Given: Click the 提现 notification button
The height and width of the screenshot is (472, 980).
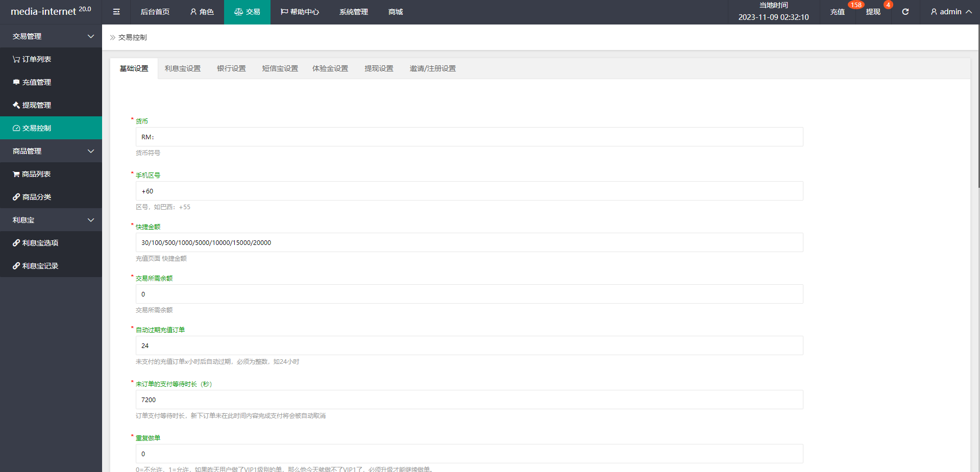Looking at the screenshot, I should click(x=873, y=12).
